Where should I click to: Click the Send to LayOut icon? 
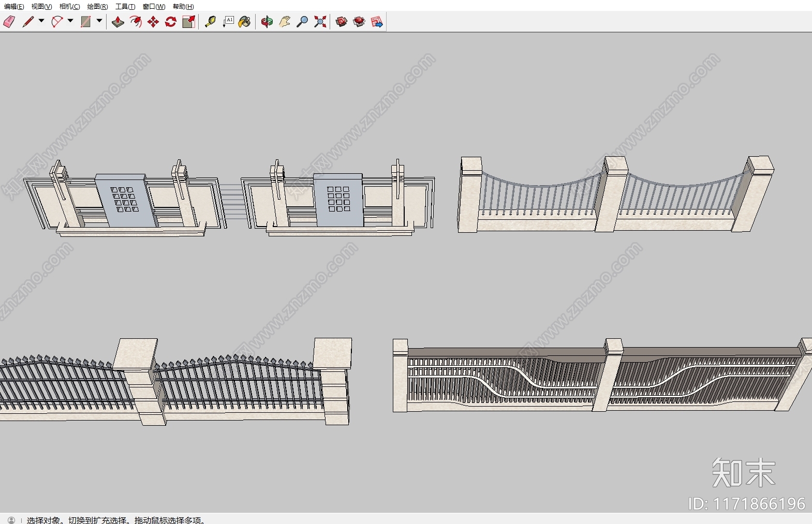point(377,22)
